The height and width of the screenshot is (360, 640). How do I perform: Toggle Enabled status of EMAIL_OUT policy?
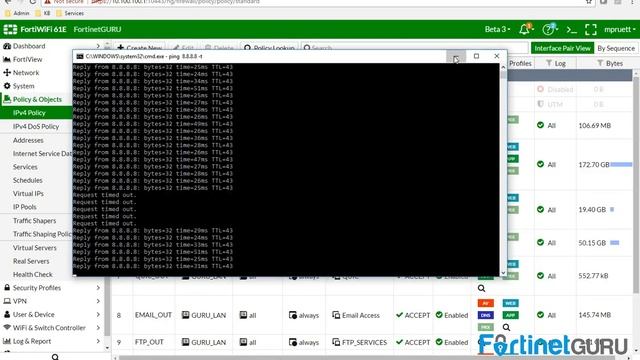(x=452, y=315)
